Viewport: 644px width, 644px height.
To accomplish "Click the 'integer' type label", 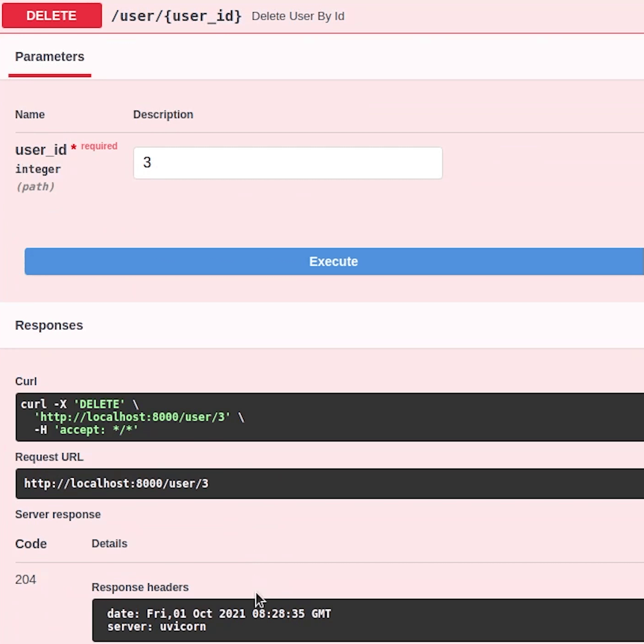I will [38, 169].
